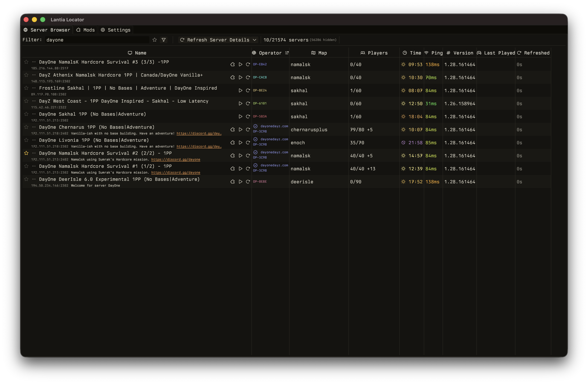The width and height of the screenshot is (588, 384).
Task: Select the Mods tab puzzle icon
Action: pos(78,30)
